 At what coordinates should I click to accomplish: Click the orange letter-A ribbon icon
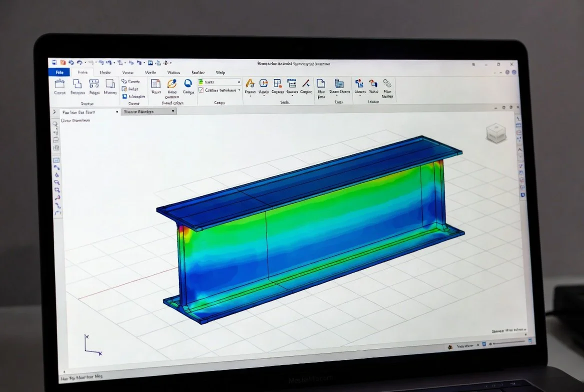point(250,83)
